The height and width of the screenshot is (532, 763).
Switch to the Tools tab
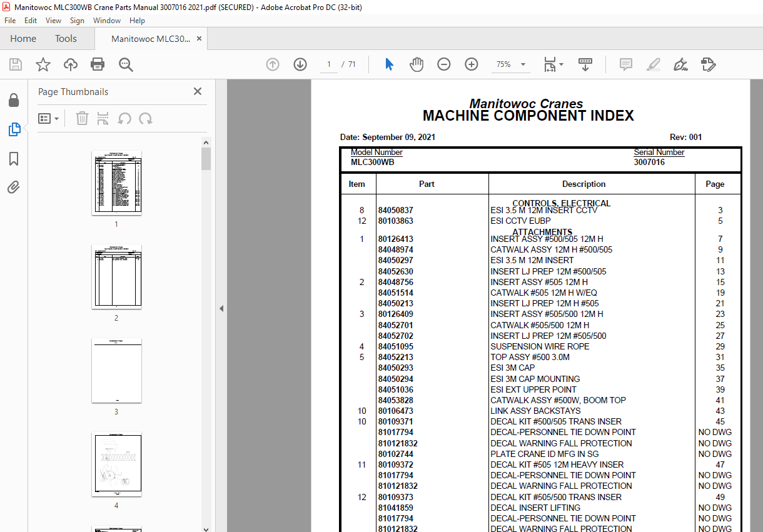pyautogui.click(x=66, y=39)
